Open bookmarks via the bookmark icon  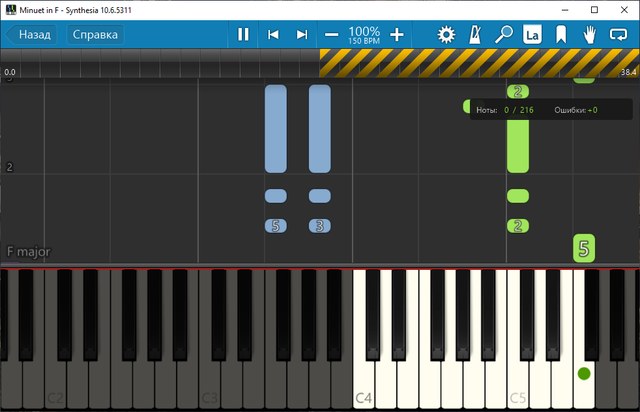tap(561, 35)
